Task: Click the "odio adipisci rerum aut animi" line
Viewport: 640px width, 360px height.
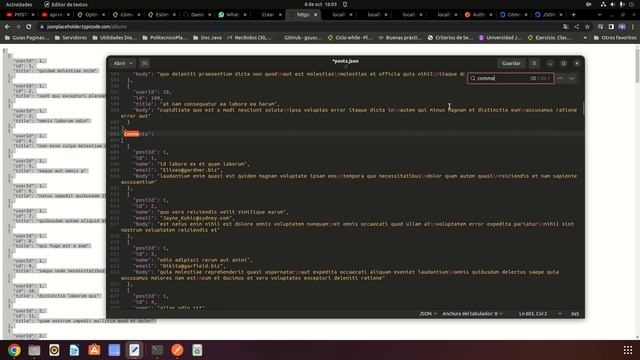Action: click(x=193, y=260)
